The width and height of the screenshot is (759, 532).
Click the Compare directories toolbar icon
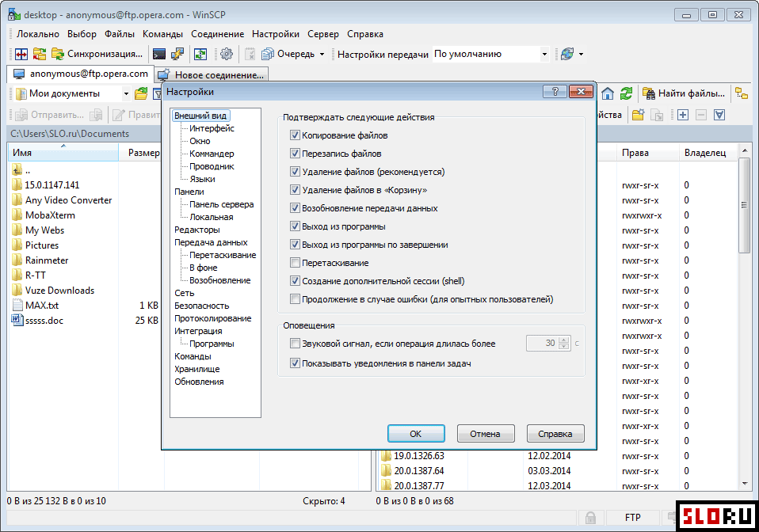(21, 54)
